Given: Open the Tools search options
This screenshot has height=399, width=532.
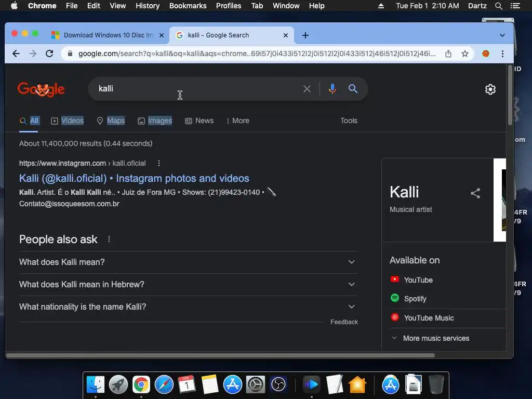Looking at the screenshot, I should coord(349,121).
